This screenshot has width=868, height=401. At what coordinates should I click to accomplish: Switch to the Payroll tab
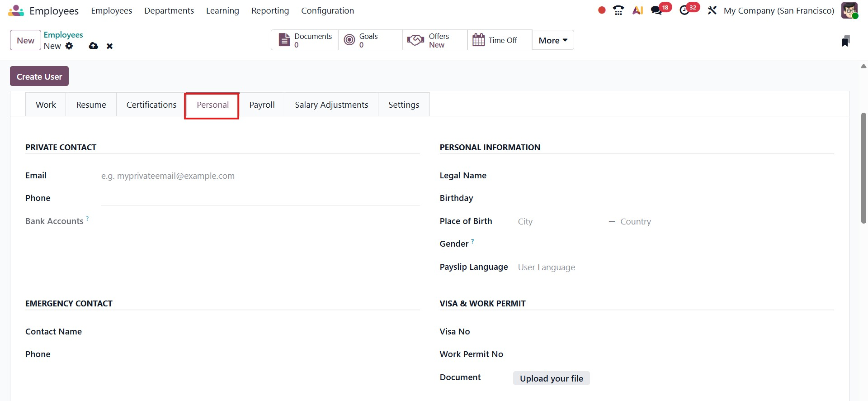pyautogui.click(x=262, y=105)
